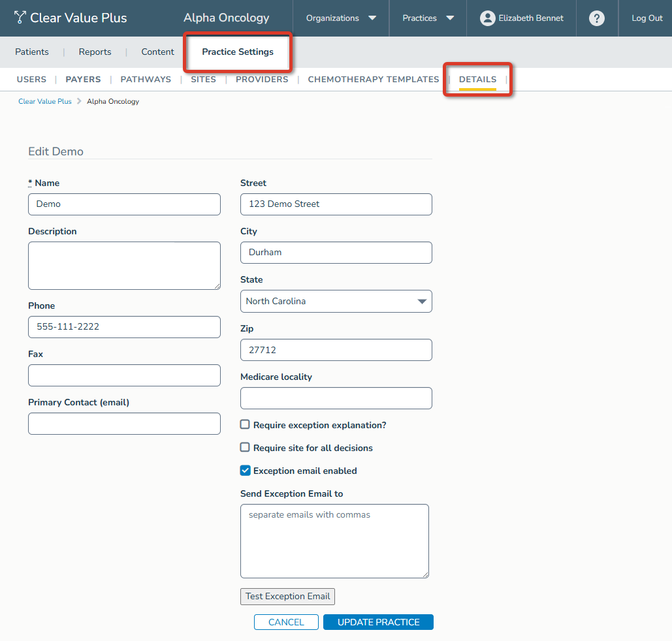This screenshot has height=641, width=672.
Task: Switch to the PAYERS tab
Action: pos(83,79)
